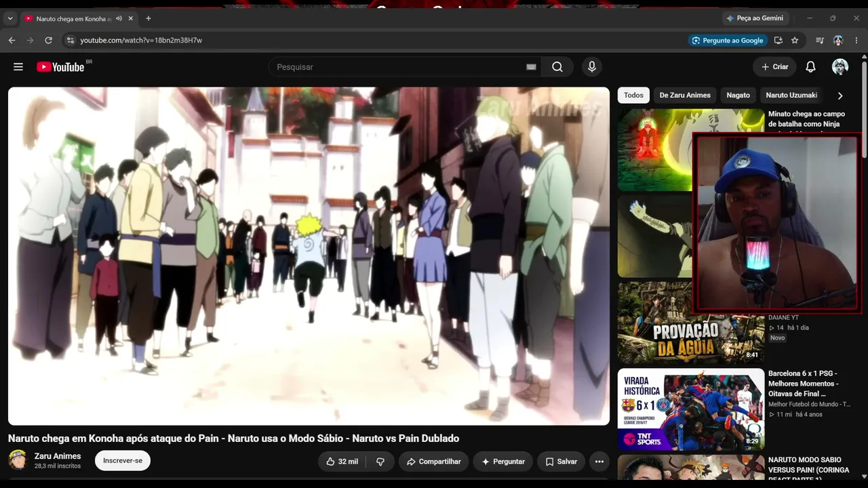
Task: Subscribe with the Inscrever-se button
Action: point(123,461)
